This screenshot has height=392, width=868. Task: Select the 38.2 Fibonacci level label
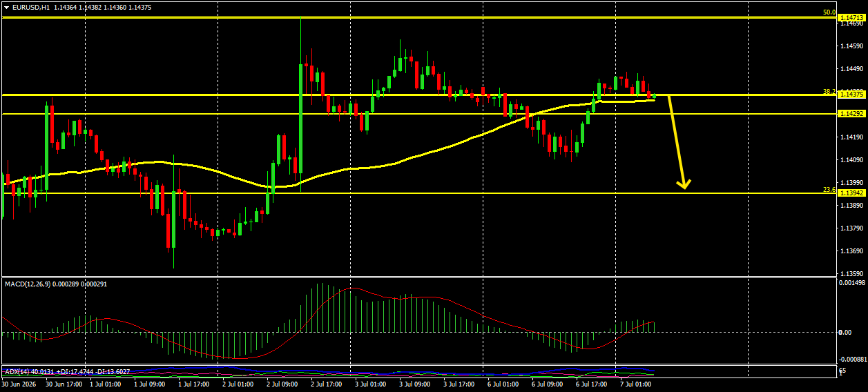click(829, 91)
